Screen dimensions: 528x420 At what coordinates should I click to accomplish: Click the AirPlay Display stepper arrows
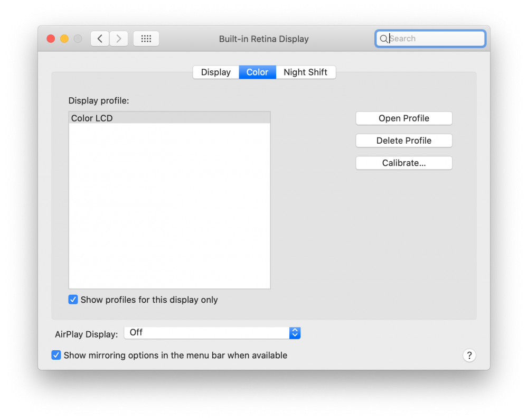tap(295, 332)
